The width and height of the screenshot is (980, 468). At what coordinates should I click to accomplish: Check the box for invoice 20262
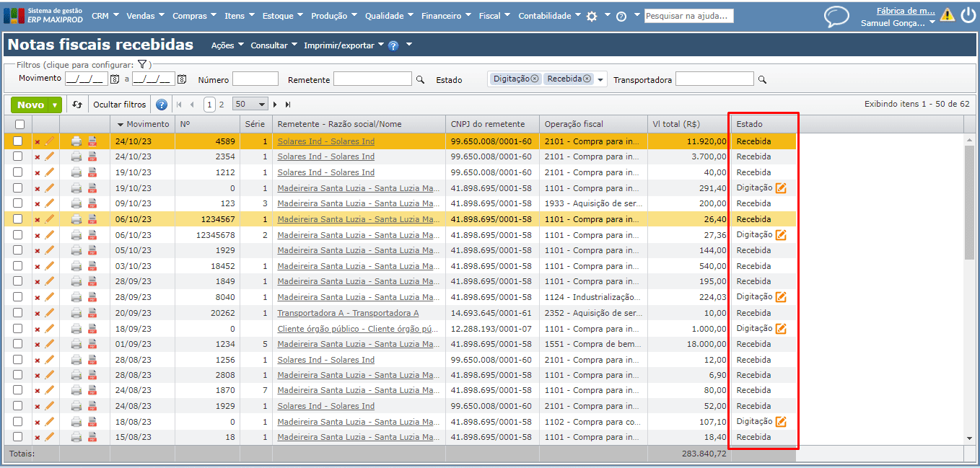pyautogui.click(x=18, y=313)
